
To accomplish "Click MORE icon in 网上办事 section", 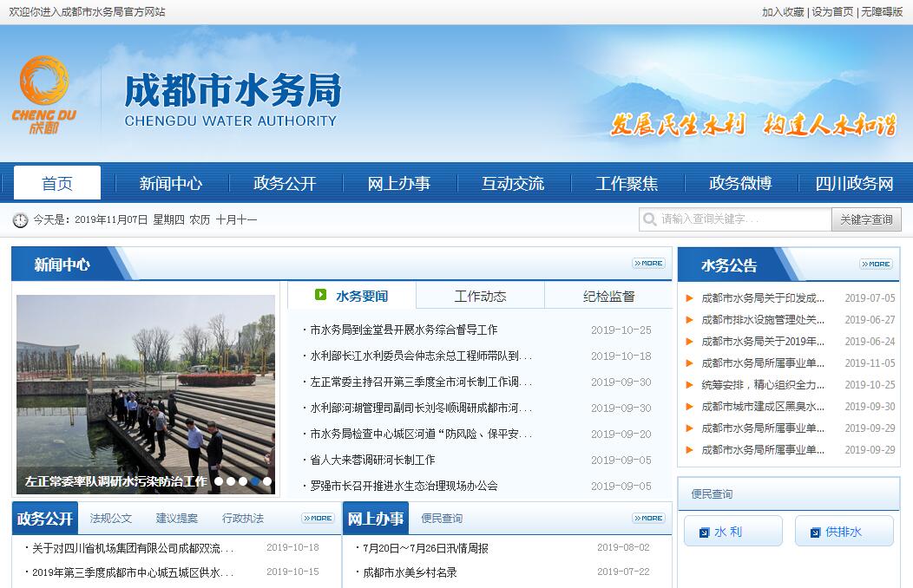I will pyautogui.click(x=648, y=519).
